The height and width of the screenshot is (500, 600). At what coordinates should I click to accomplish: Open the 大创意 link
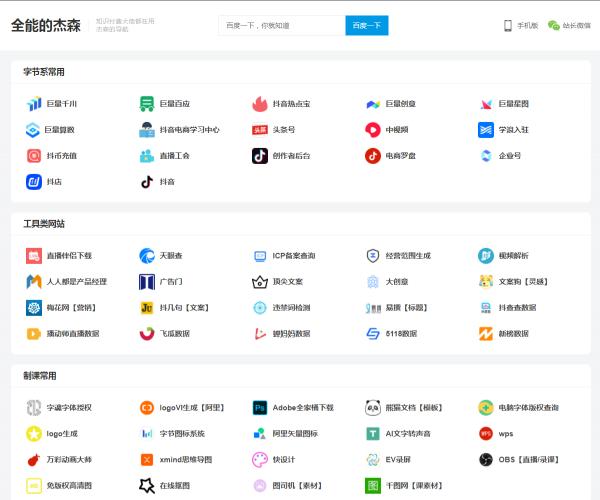[397, 282]
